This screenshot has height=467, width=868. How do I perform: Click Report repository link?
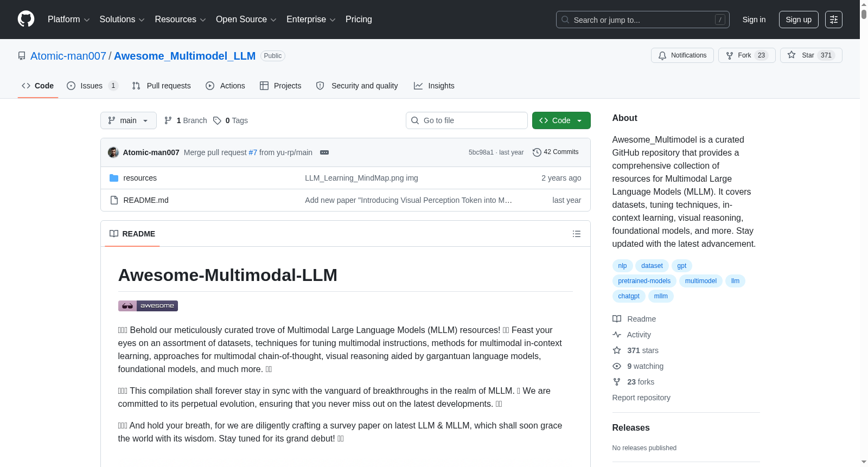coord(641,398)
